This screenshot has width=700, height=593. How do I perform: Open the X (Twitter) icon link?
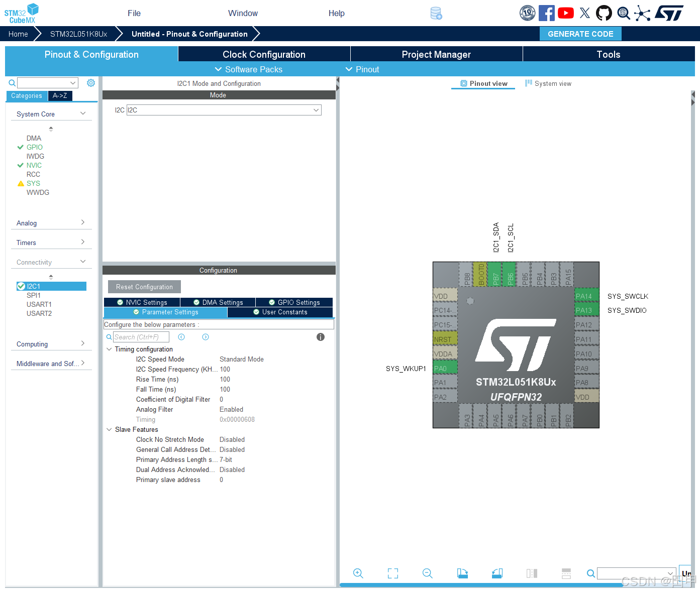pos(585,13)
